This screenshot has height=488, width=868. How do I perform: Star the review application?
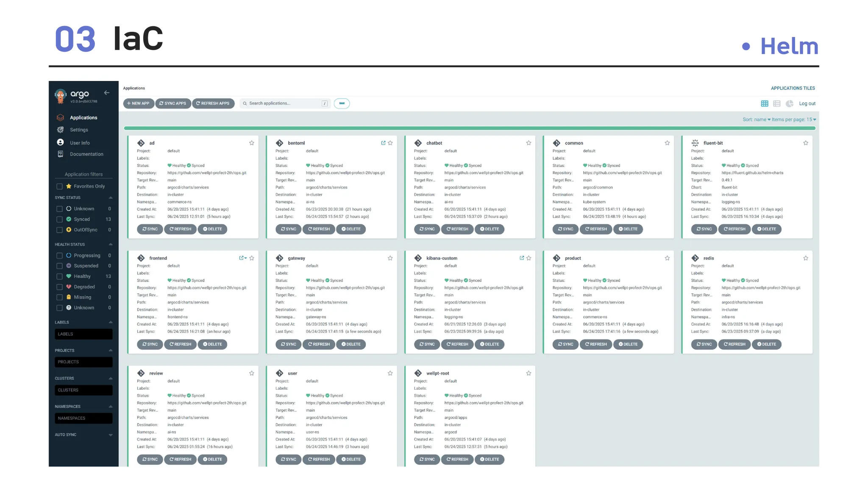coord(252,373)
